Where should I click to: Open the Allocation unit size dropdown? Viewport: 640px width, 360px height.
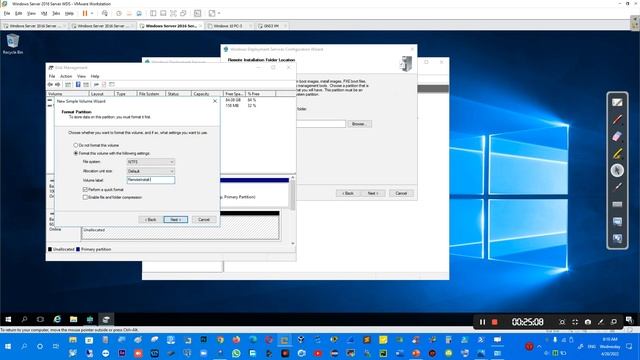click(151, 171)
